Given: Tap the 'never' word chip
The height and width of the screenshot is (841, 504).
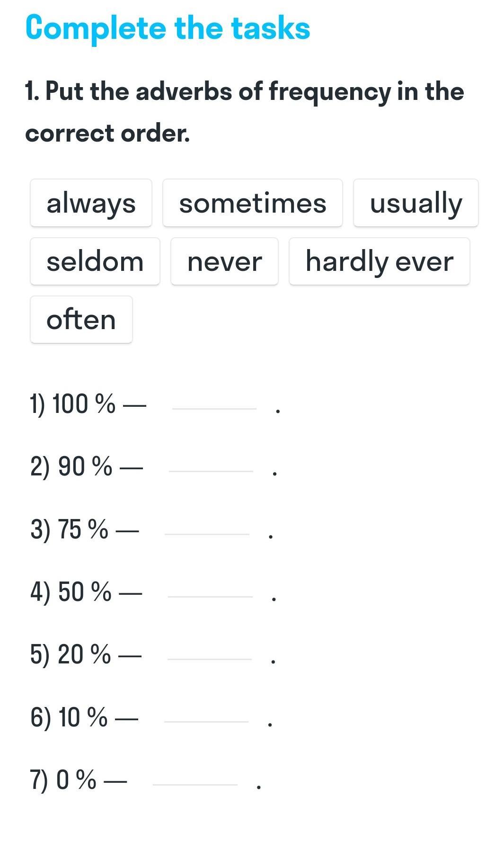Looking at the screenshot, I should click(224, 261).
